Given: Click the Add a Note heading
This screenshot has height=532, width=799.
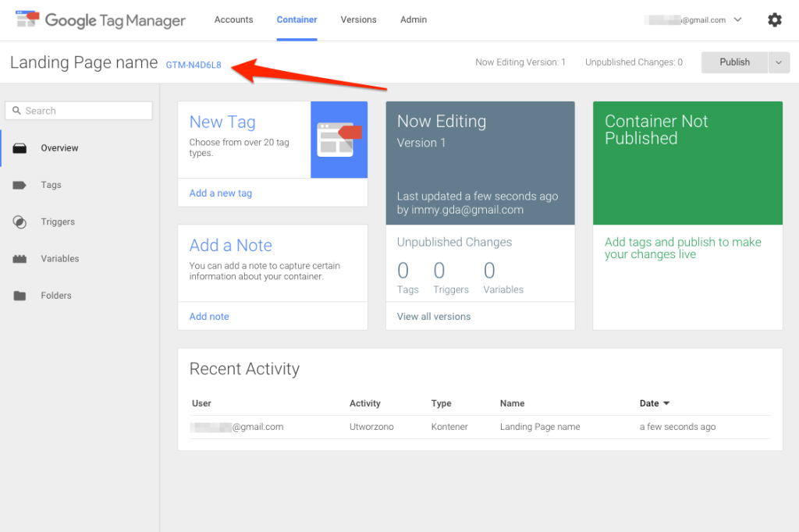Looking at the screenshot, I should click(x=230, y=245).
